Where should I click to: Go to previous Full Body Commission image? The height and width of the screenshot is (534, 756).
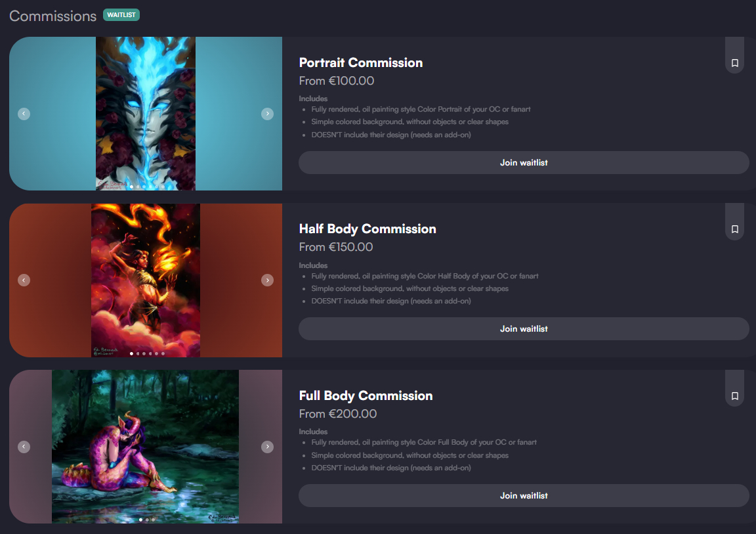24,447
